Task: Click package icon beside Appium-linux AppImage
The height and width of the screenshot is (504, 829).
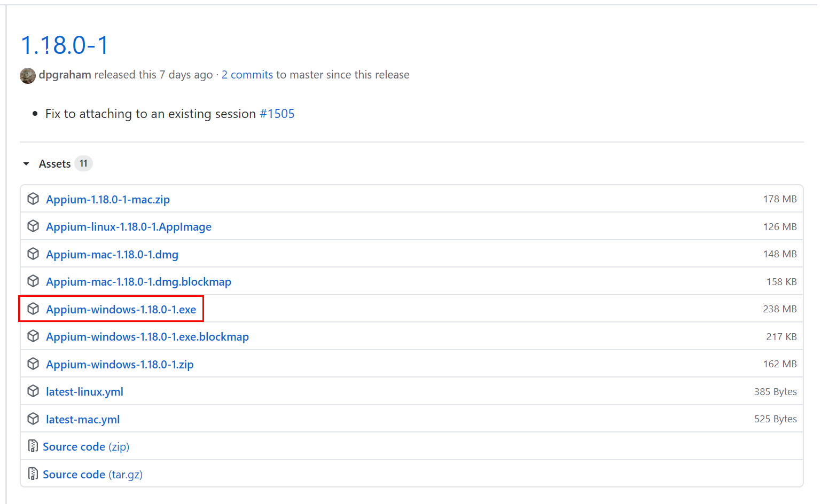Action: point(33,226)
